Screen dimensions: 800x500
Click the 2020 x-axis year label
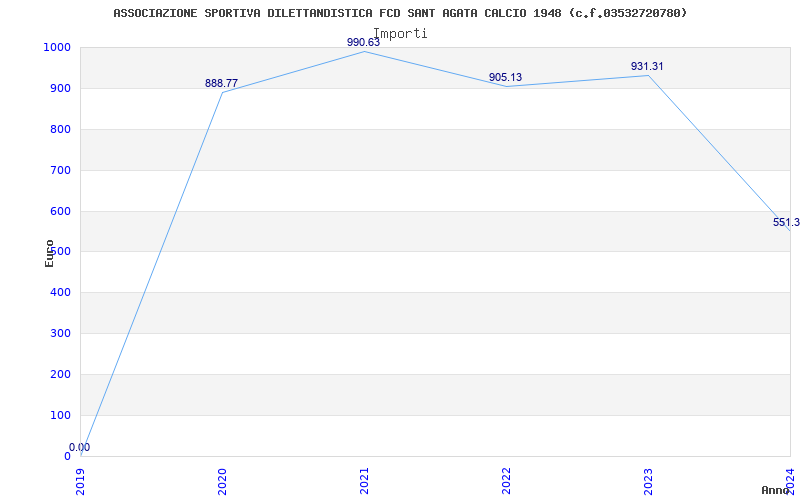click(222, 482)
